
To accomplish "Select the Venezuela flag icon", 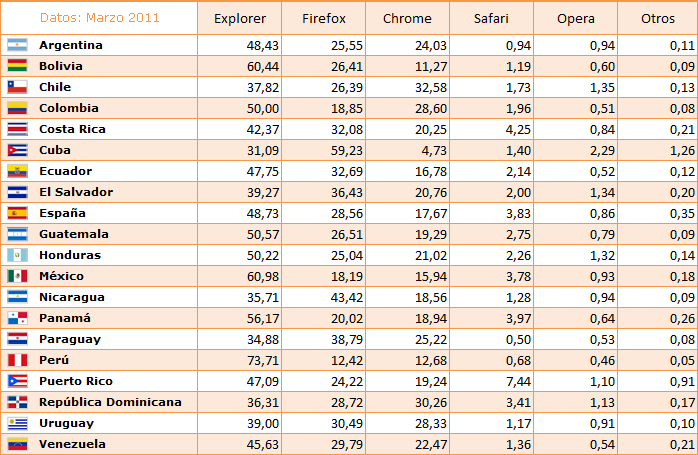I will pyautogui.click(x=17, y=444).
